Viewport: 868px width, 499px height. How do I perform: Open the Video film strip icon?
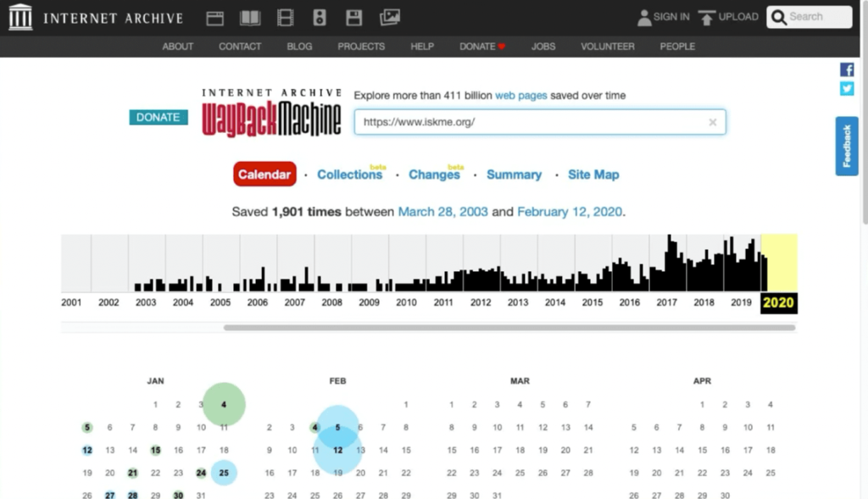click(x=286, y=17)
